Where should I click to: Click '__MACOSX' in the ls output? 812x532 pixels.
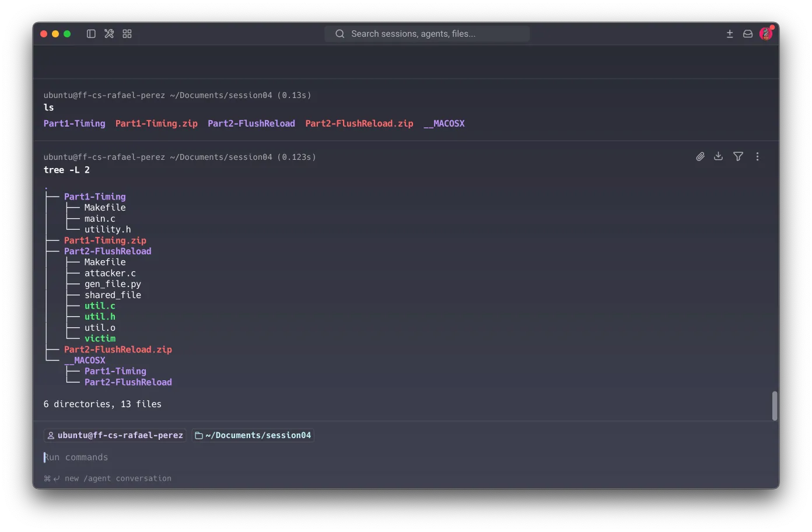tap(444, 124)
